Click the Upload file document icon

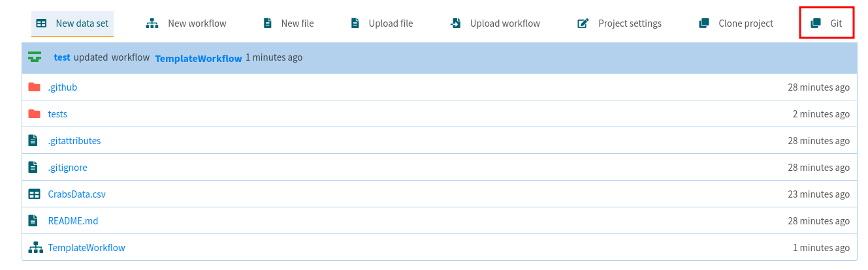[x=355, y=23]
